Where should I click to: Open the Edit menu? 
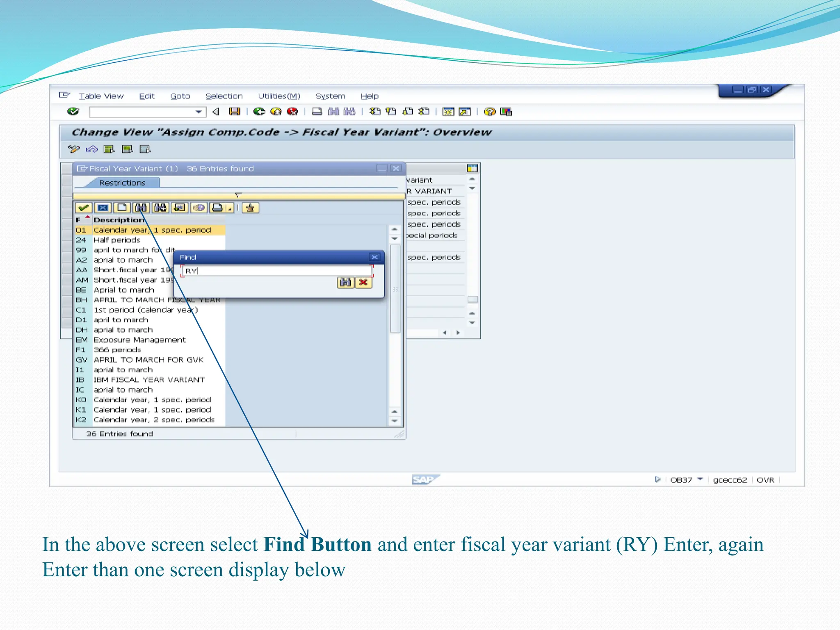click(147, 96)
